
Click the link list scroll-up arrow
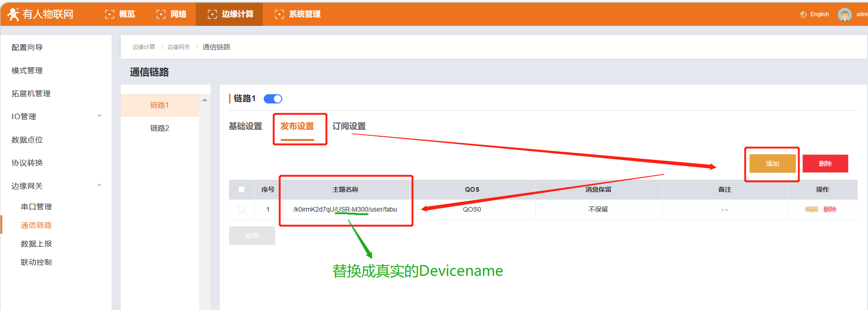[205, 100]
